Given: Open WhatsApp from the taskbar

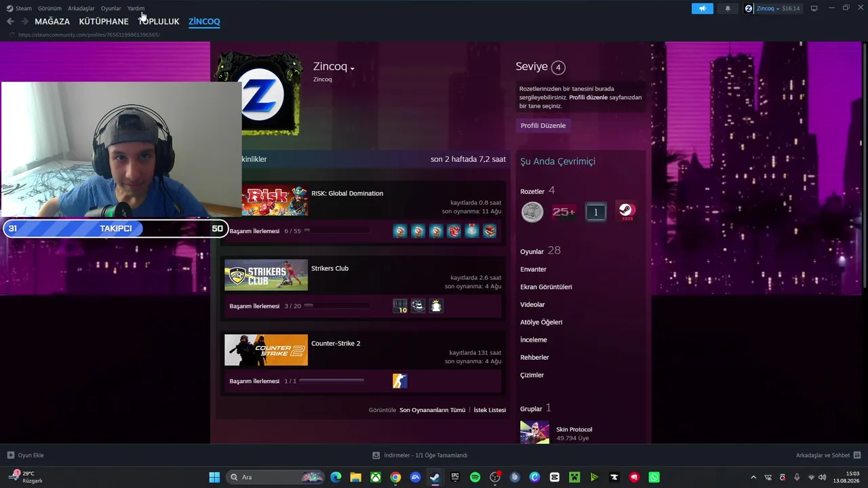Looking at the screenshot, I should pos(654,477).
